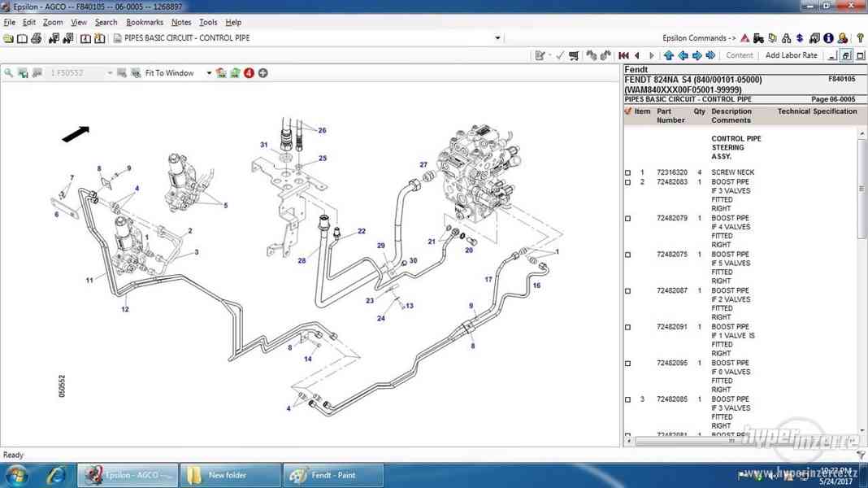Open the notepad icon's dropdown arrow
This screenshot has width=868, height=488.
[549, 55]
